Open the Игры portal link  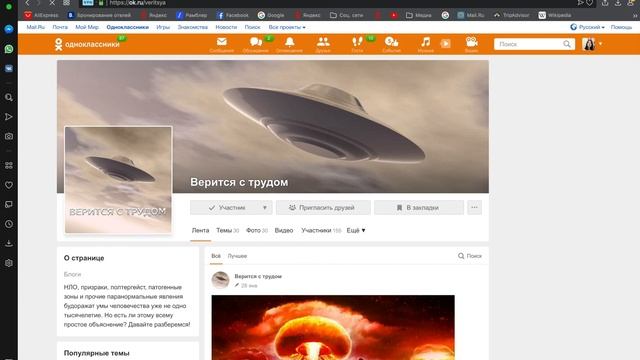pyautogui.click(x=163, y=27)
